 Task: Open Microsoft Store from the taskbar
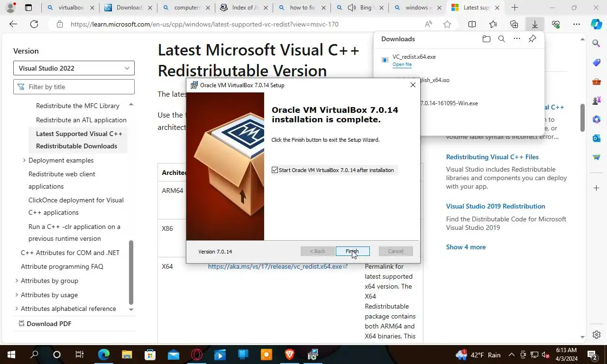pos(150,355)
